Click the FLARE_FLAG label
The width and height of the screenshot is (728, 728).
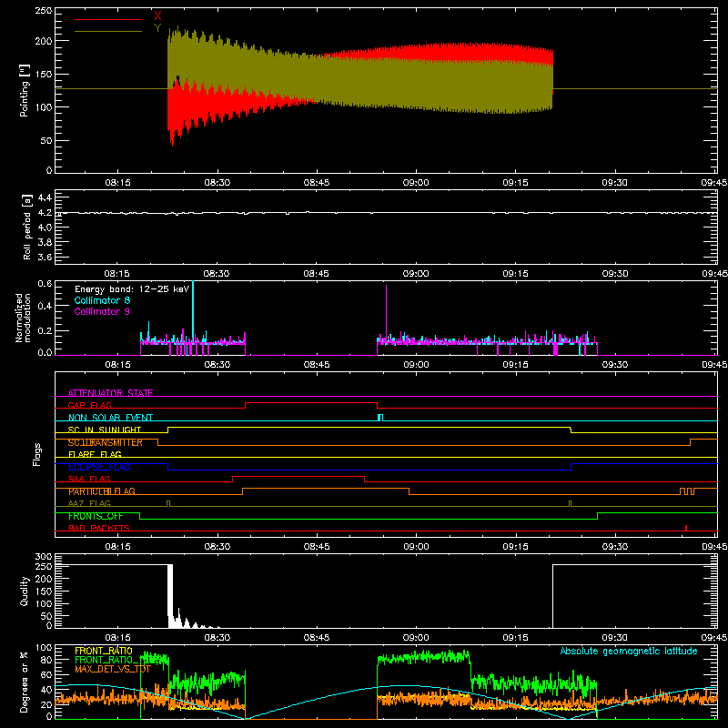(x=95, y=454)
